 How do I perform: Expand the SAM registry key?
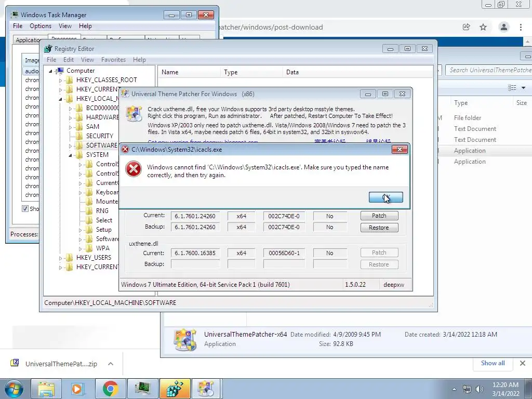tap(70, 127)
